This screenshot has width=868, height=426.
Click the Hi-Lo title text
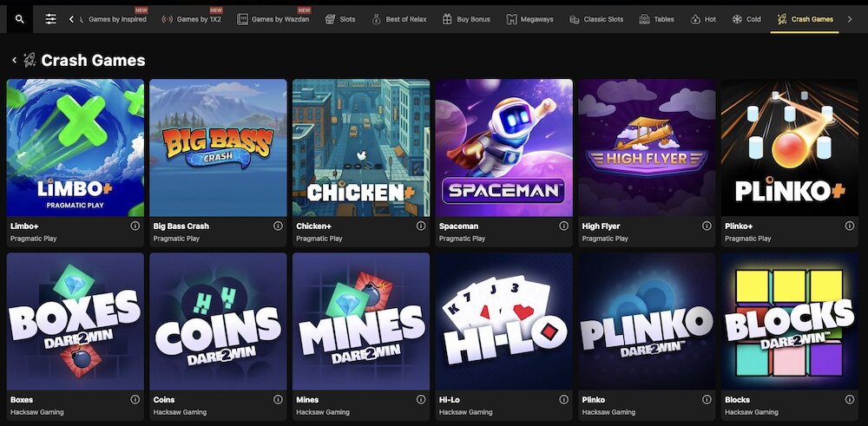449,399
